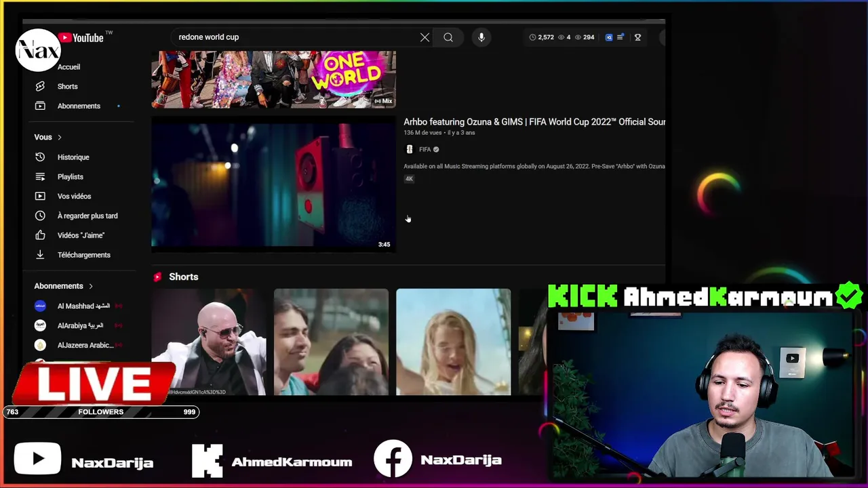Open Vos vidéos in the sidebar

coord(74,196)
